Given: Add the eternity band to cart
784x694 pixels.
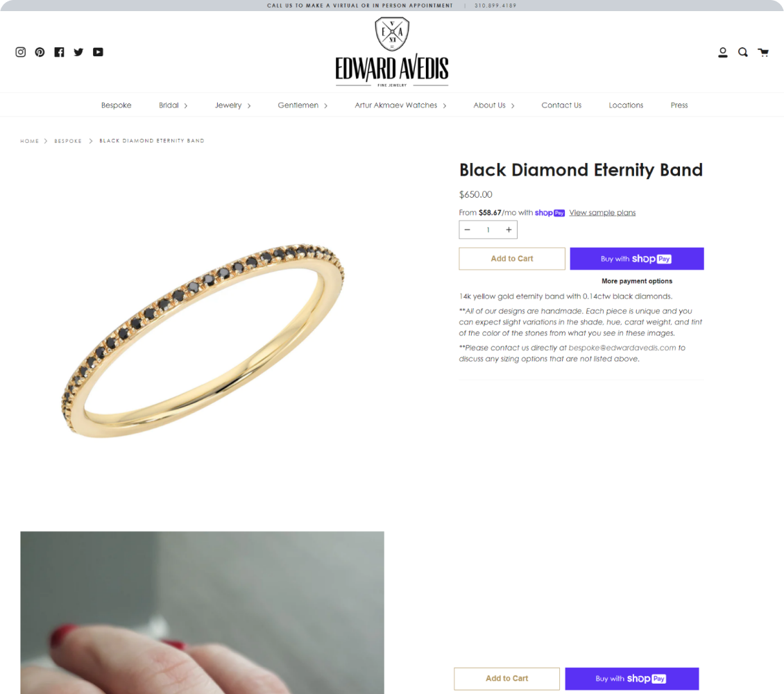Looking at the screenshot, I should [512, 258].
